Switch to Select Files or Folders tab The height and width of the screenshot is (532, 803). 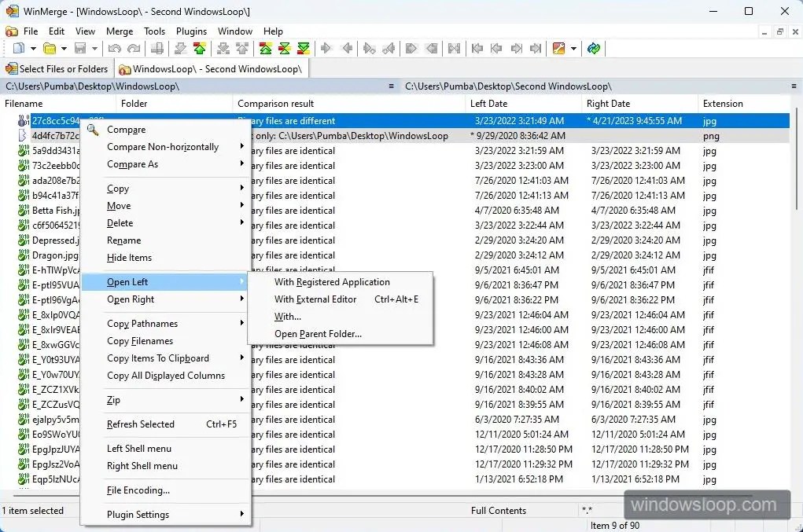pos(57,69)
